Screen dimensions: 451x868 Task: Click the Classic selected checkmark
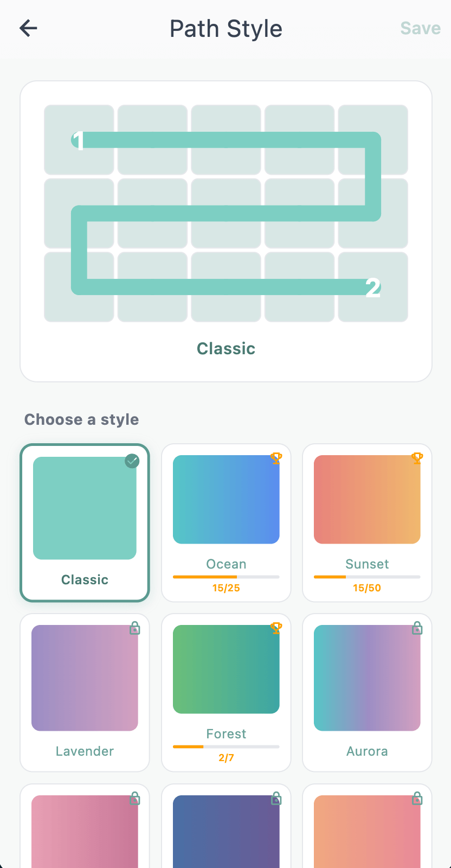132,461
